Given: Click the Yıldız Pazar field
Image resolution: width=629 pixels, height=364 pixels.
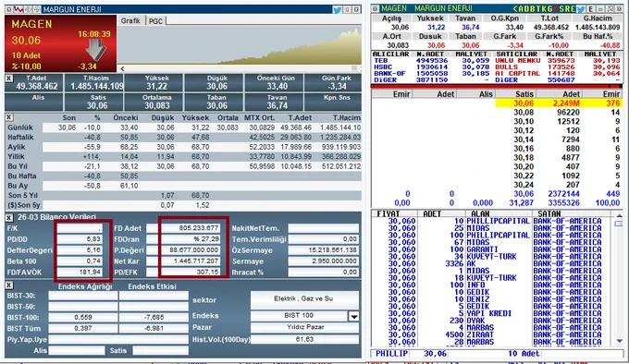Looking at the screenshot, I should click(x=304, y=327).
